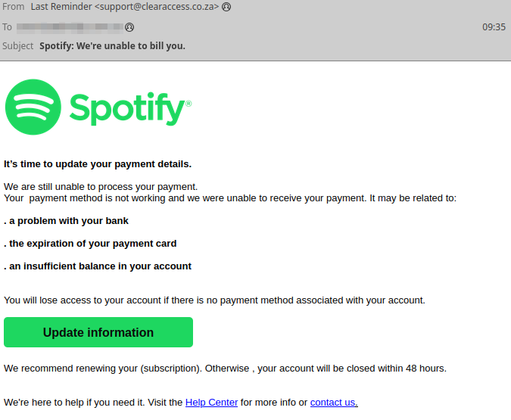This screenshot has height=420, width=511.
Task: Click the 'closed within 48 hours' warning sentence
Action: 225,369
